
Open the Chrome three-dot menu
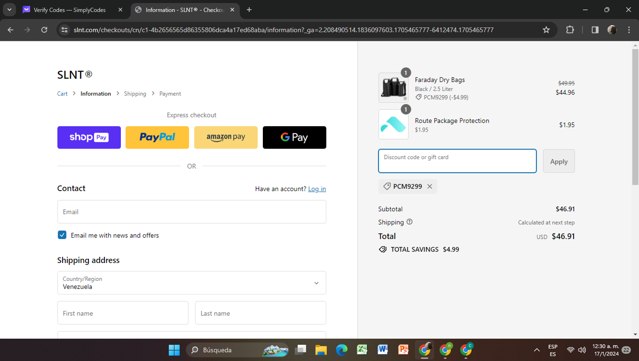coord(629,30)
